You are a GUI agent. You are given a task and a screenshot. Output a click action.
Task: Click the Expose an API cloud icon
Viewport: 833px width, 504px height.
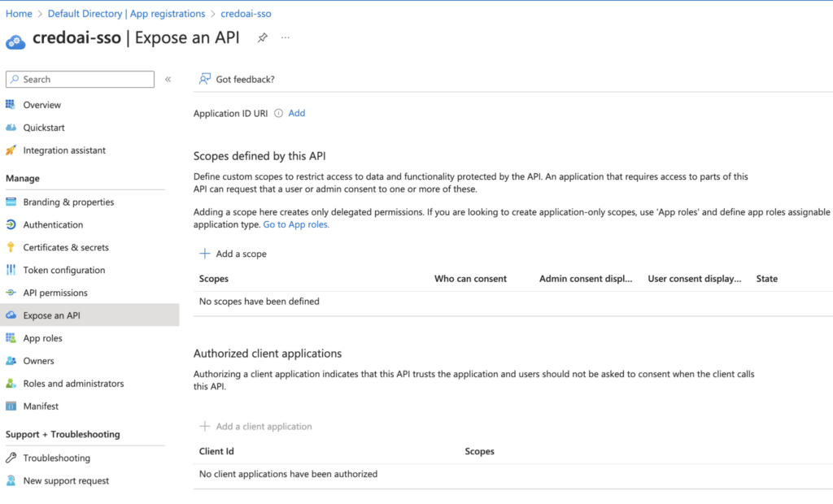[x=11, y=315]
